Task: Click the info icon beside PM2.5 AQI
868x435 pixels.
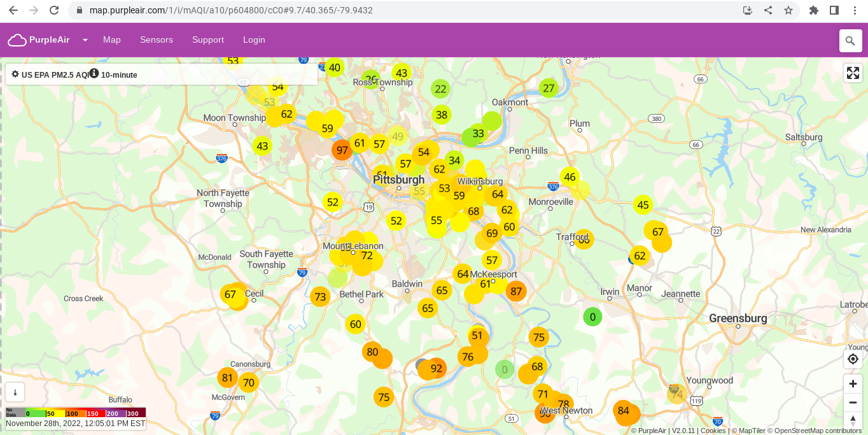Action: pyautogui.click(x=94, y=73)
